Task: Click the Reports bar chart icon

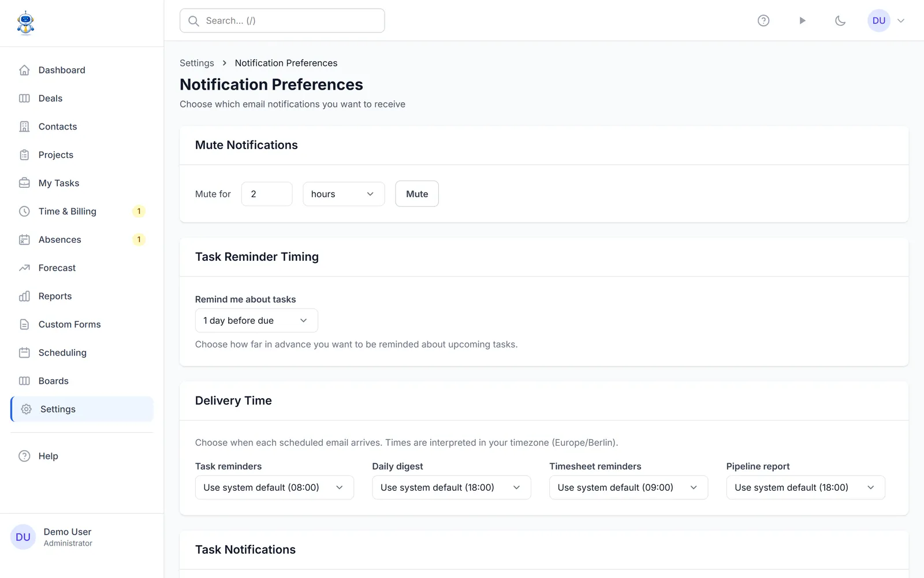Action: tap(24, 297)
